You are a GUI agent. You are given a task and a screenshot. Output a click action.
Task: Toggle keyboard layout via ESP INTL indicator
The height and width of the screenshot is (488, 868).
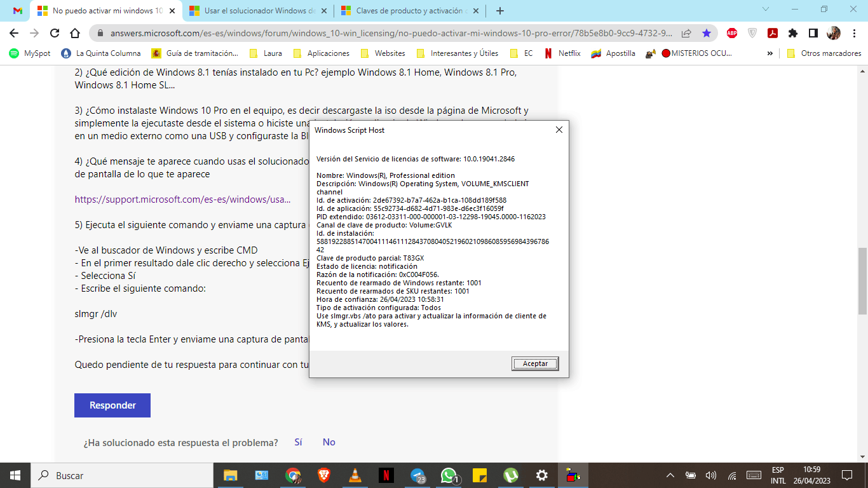coord(778,475)
